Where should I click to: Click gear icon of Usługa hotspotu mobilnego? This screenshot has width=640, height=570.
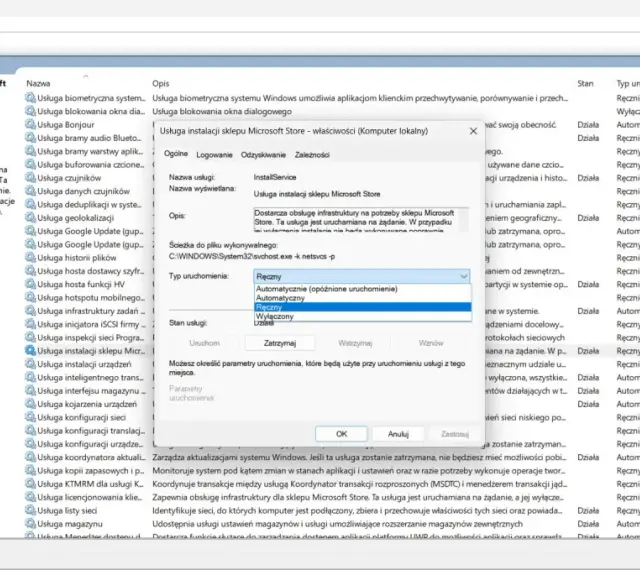[30, 297]
